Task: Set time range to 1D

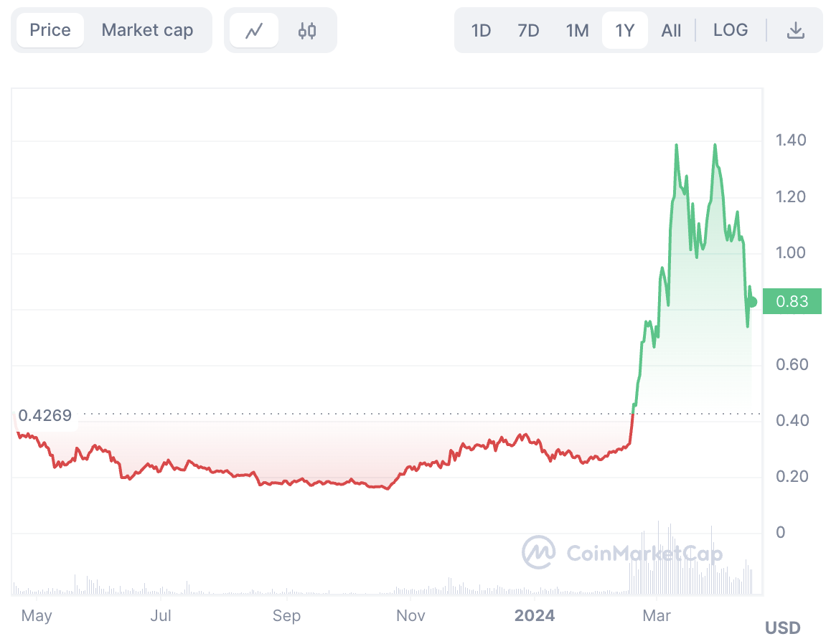Action: 482,31
